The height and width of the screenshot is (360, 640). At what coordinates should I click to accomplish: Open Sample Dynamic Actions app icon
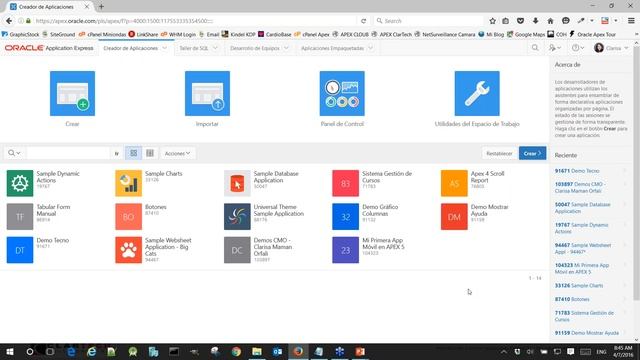pos(20,183)
